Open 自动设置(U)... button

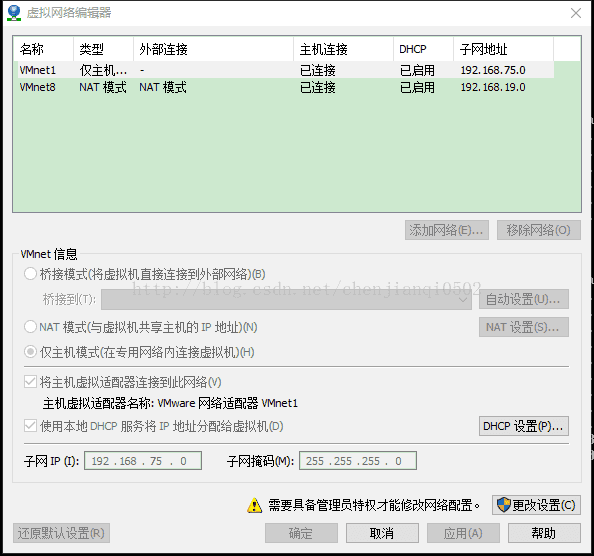tap(524, 299)
